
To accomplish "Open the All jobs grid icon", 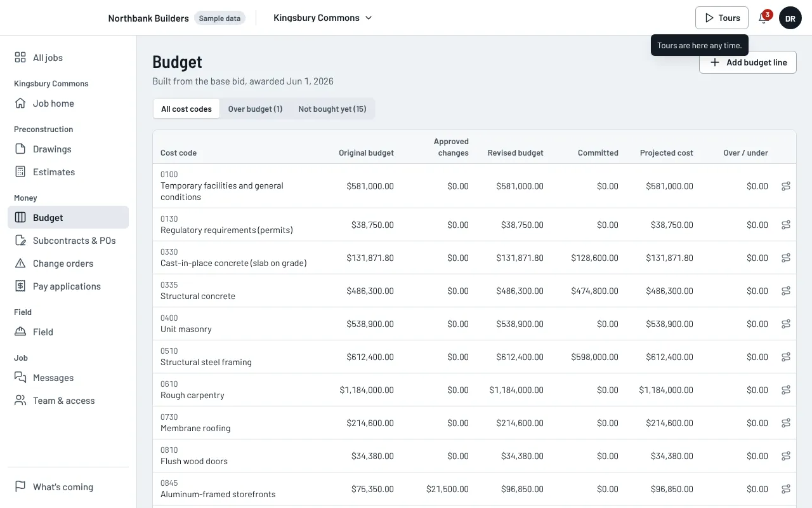I will click(x=20, y=58).
